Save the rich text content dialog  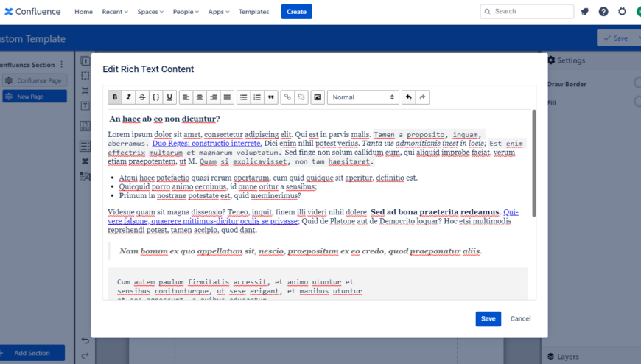coord(488,319)
